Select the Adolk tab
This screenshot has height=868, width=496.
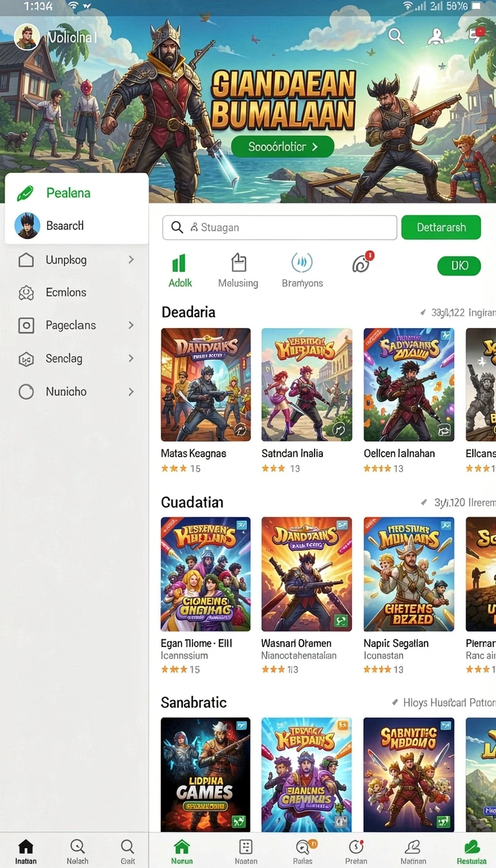[180, 271]
